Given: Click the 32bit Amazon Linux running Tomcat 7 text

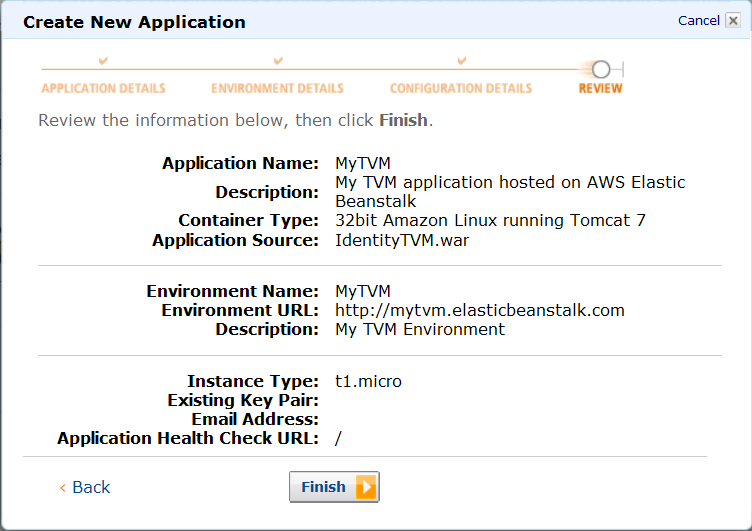Looking at the screenshot, I should pyautogui.click(x=490, y=220).
